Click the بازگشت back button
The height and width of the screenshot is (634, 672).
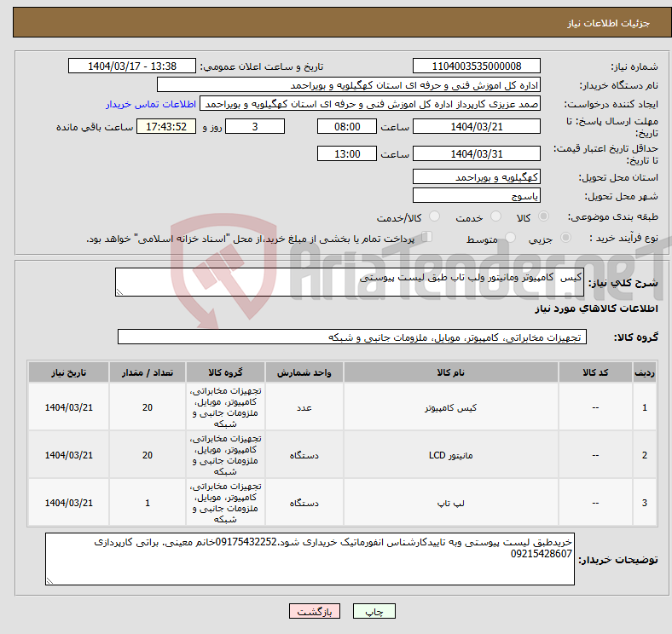(x=315, y=611)
